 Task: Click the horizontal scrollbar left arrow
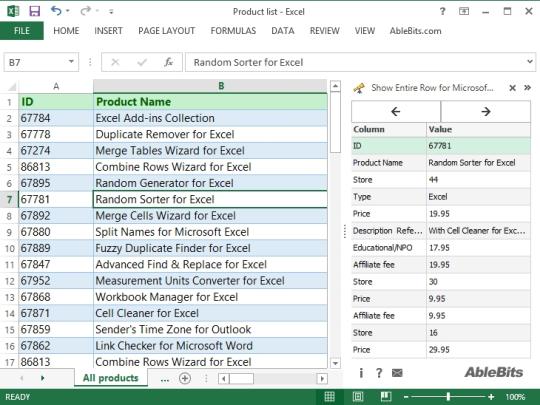pos(224,379)
